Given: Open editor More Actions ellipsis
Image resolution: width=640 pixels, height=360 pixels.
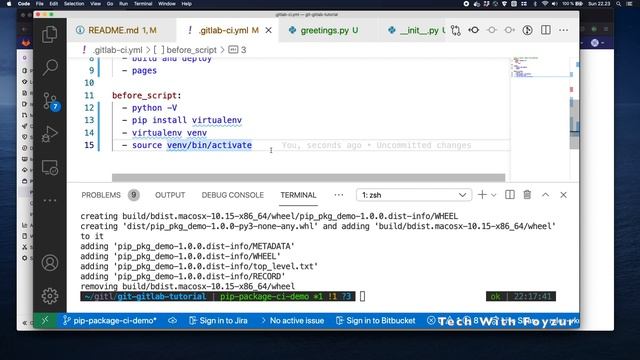Looking at the screenshot, I should click(564, 30).
